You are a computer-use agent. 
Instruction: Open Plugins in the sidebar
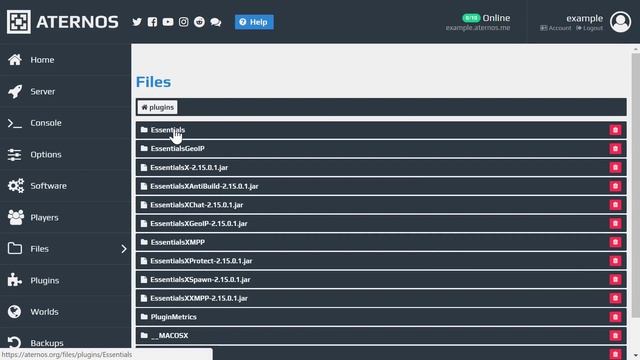click(x=65, y=280)
